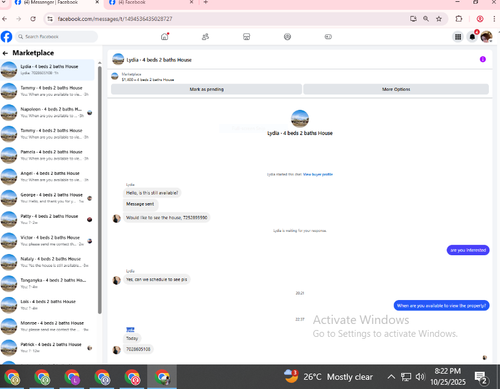Close the Messenger | Facebook tab
Viewport: 500px width, 389px height.
point(97,2)
